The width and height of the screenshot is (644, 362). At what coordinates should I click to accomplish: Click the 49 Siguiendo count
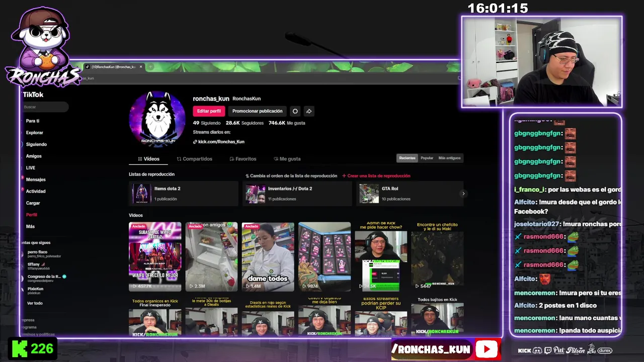[x=207, y=123]
